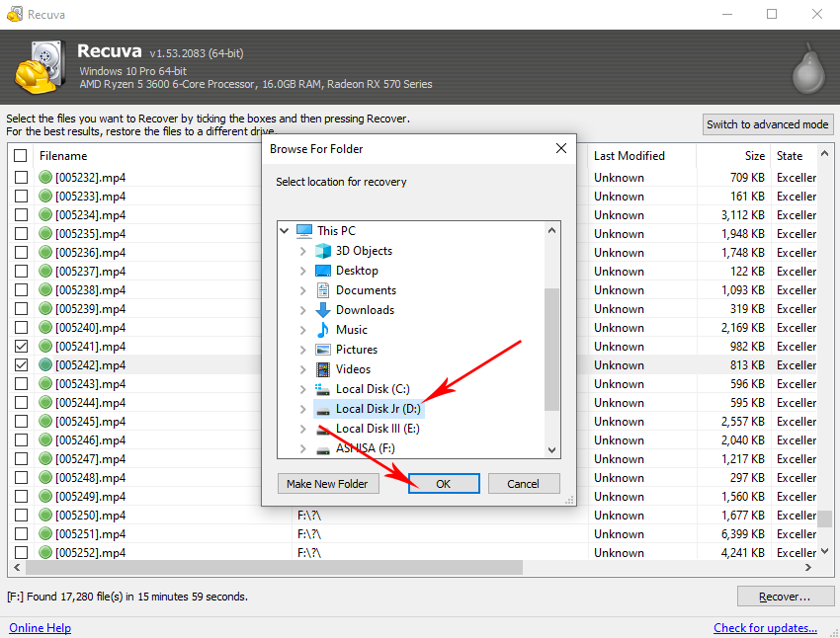Click the file list horizontal scrollbar thumb
The height and width of the screenshot is (638, 840).
[x=274, y=567]
